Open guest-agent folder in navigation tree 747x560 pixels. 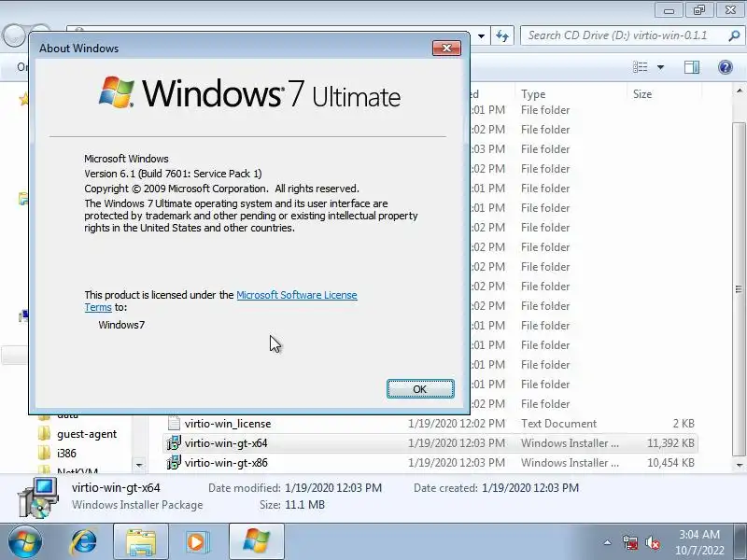(87, 434)
